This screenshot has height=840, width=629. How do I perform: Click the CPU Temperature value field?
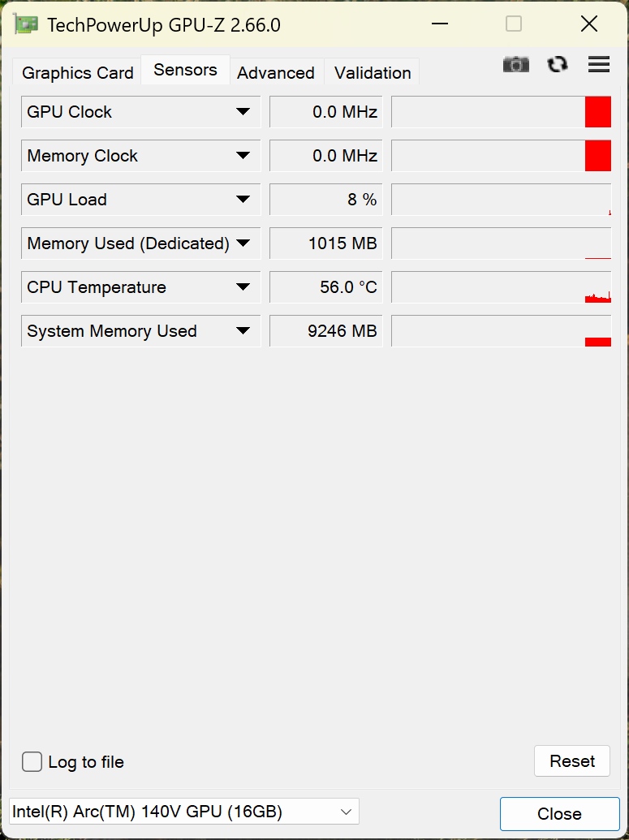tap(325, 287)
